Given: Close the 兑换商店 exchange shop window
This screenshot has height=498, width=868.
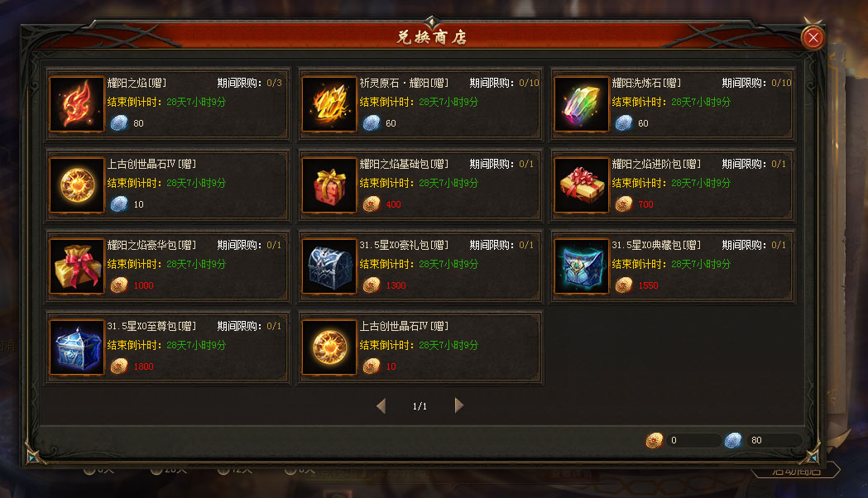Looking at the screenshot, I should (813, 37).
